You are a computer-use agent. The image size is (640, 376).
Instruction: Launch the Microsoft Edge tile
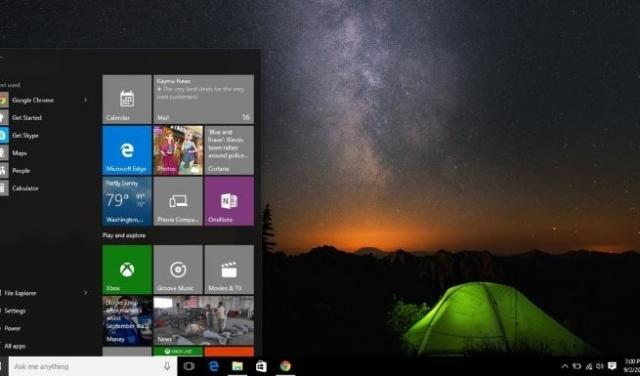127,150
